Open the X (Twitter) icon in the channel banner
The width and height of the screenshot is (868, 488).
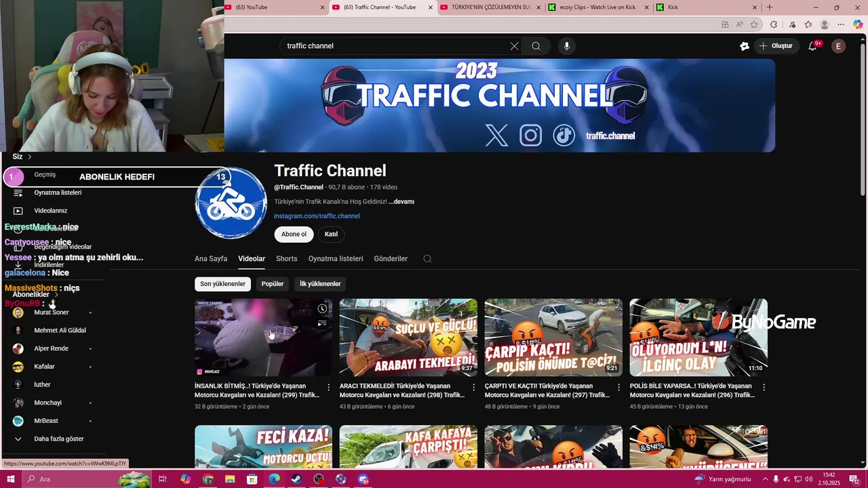click(496, 136)
